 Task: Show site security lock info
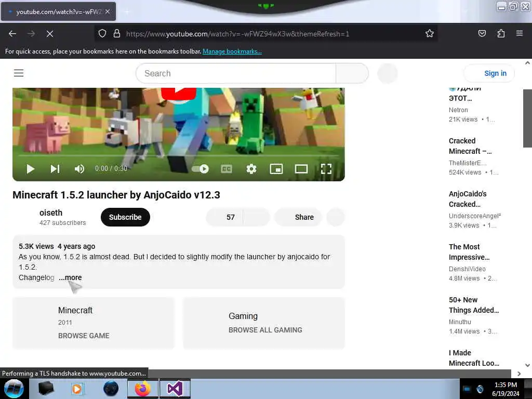117,34
